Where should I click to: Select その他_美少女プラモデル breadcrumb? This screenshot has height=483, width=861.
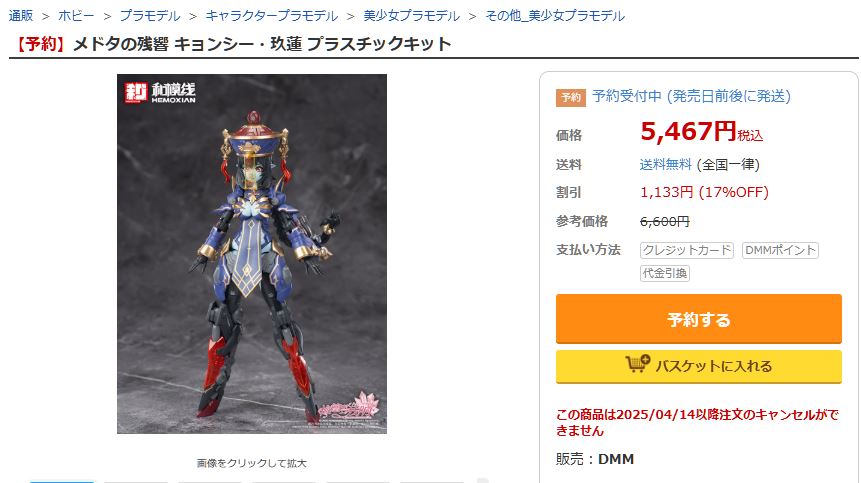[x=555, y=16]
